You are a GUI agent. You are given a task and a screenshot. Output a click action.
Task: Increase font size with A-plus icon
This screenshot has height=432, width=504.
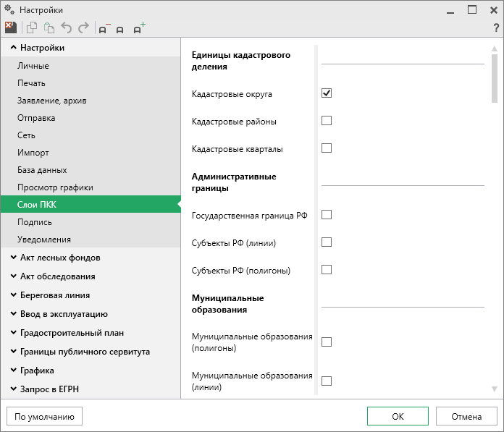[x=139, y=28]
